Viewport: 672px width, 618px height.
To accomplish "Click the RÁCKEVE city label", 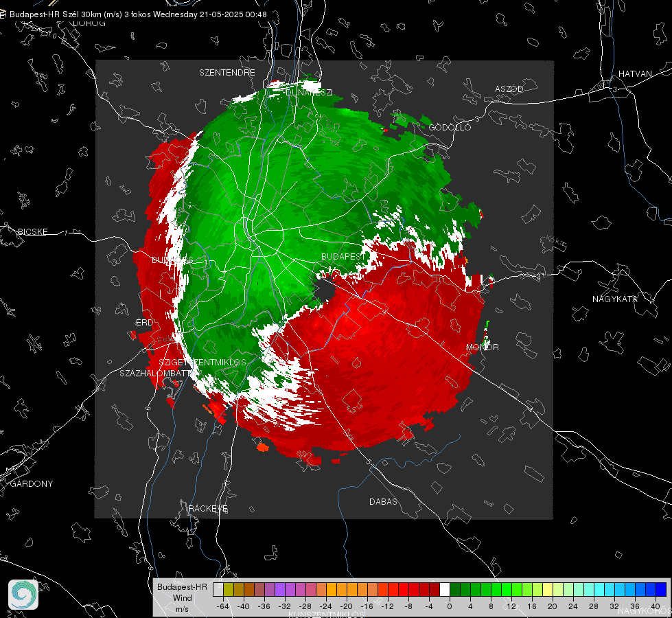I will (208, 508).
